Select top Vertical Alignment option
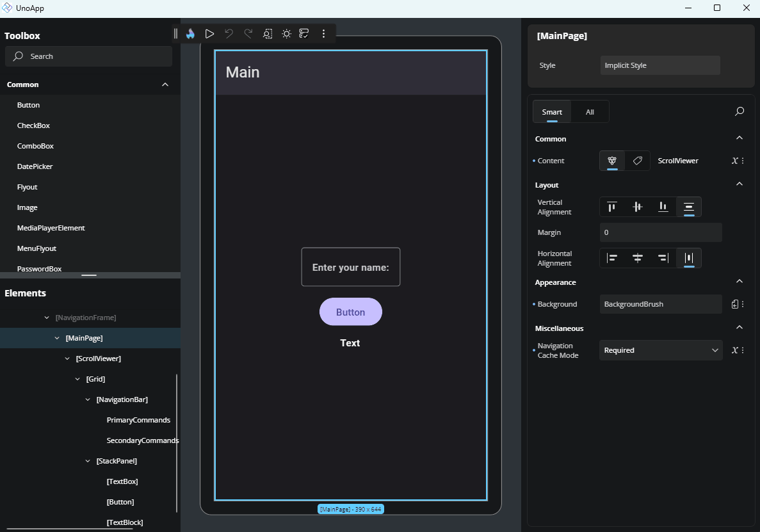Screen dimensions: 760x532 pos(611,207)
